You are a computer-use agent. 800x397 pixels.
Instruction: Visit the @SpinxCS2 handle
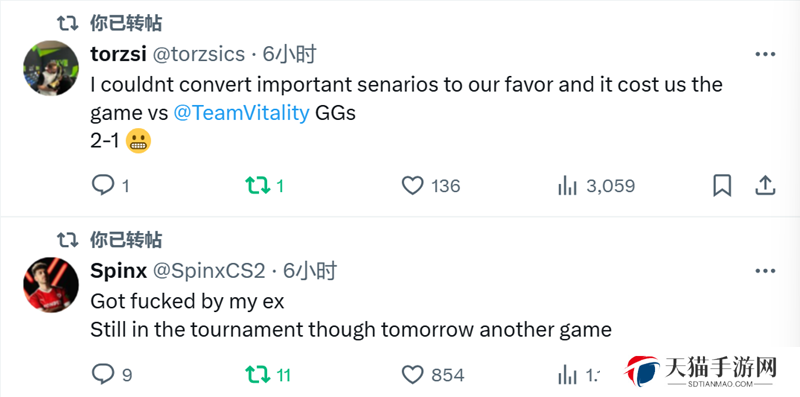209,271
